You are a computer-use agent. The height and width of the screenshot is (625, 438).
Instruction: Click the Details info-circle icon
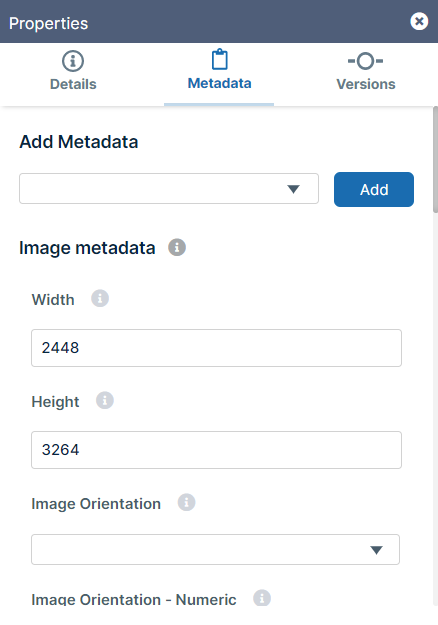pyautogui.click(x=73, y=61)
